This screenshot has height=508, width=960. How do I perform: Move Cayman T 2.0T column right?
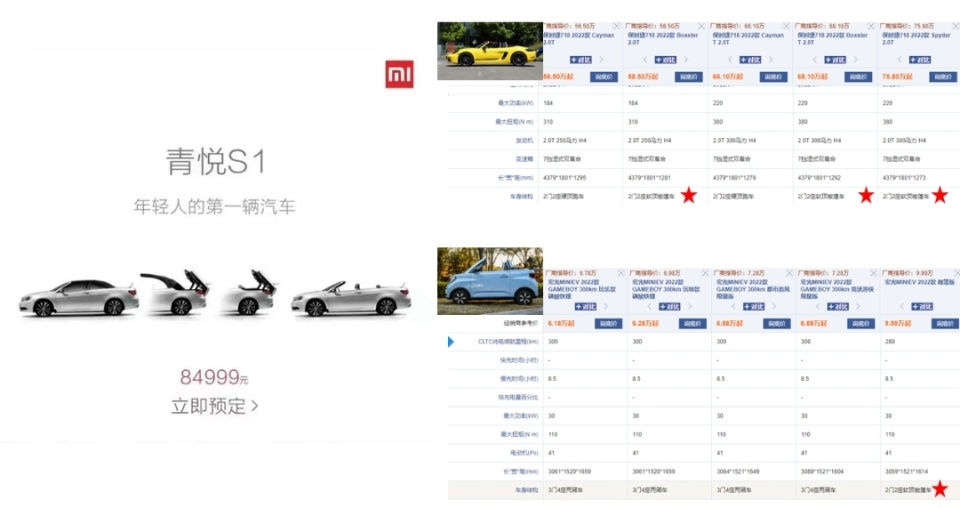(771, 59)
